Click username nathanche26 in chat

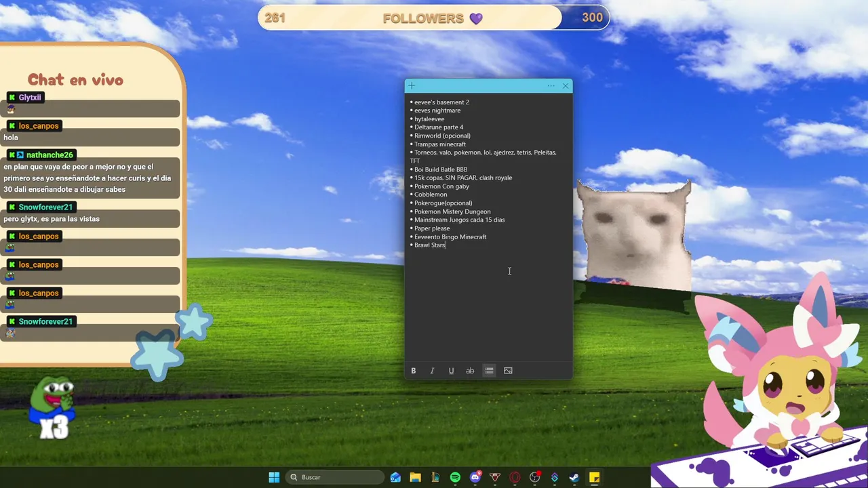50,155
